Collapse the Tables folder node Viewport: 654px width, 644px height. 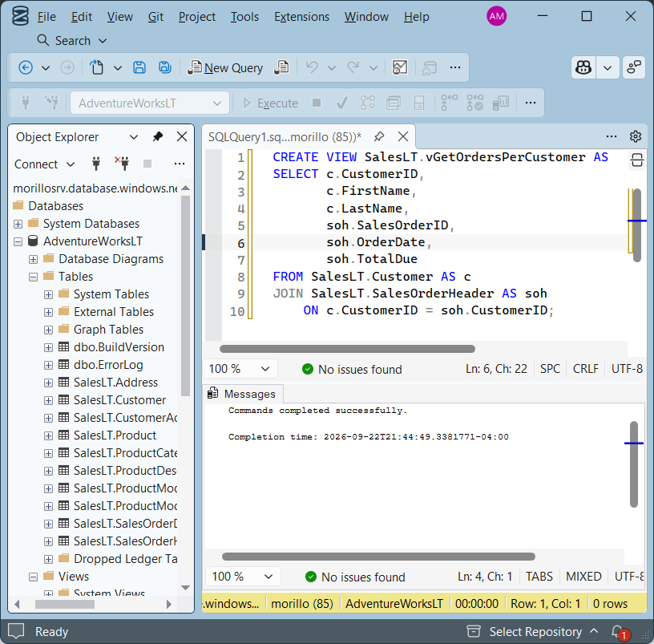(33, 277)
